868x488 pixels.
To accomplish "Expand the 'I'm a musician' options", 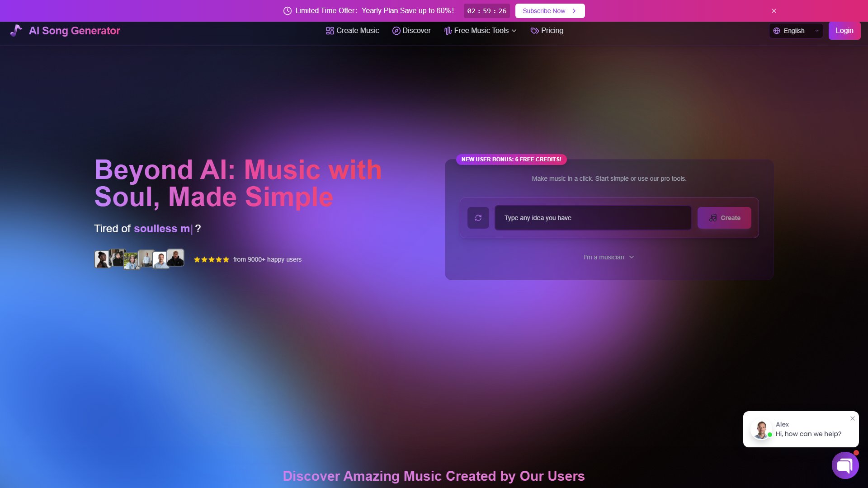I will (x=609, y=257).
